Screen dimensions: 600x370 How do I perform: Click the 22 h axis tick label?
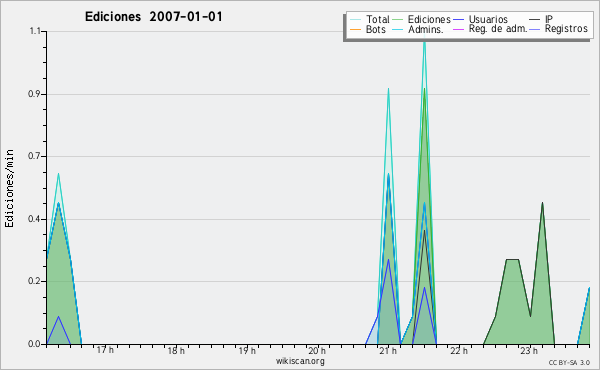tap(459, 350)
